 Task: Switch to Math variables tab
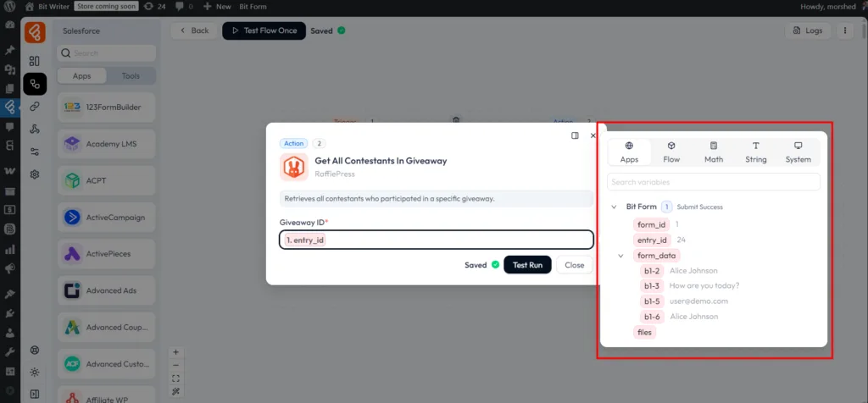pyautogui.click(x=714, y=152)
